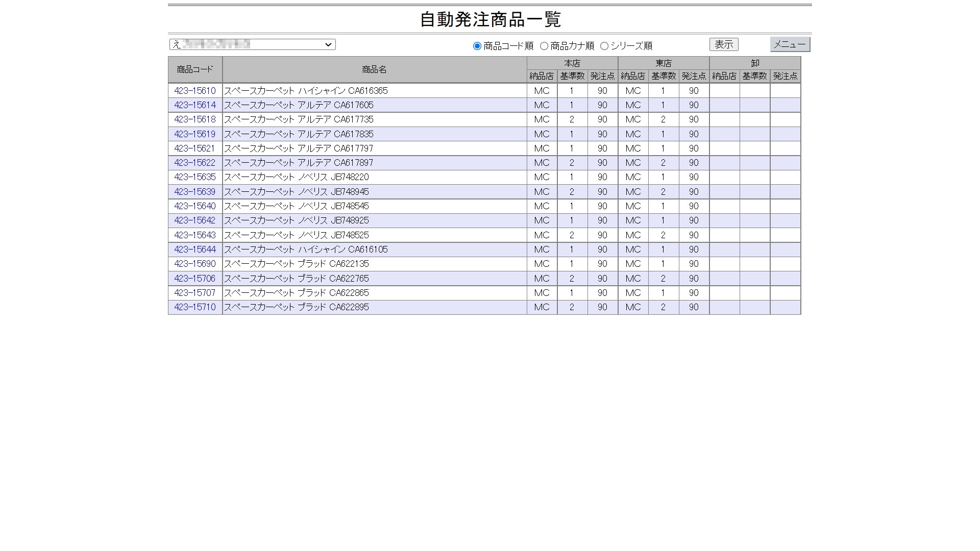Viewport: 980px width, 551px height.
Task: Click the 表示 button
Action: (724, 44)
